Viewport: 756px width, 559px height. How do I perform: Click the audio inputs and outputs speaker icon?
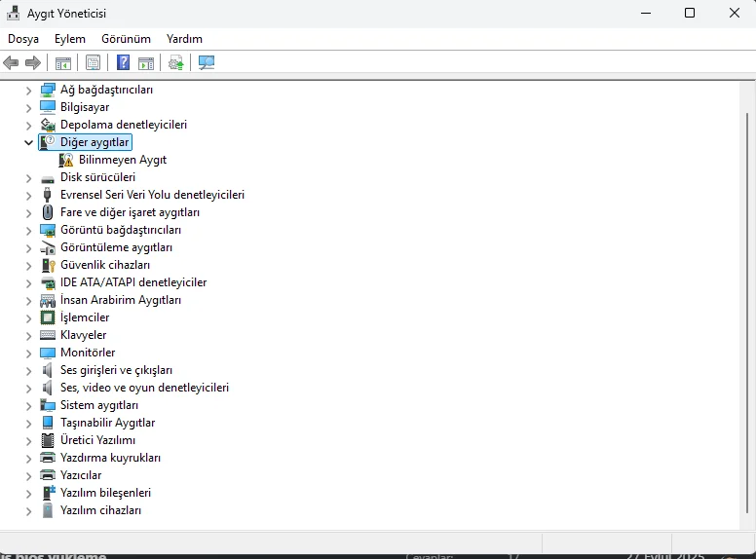coord(47,370)
